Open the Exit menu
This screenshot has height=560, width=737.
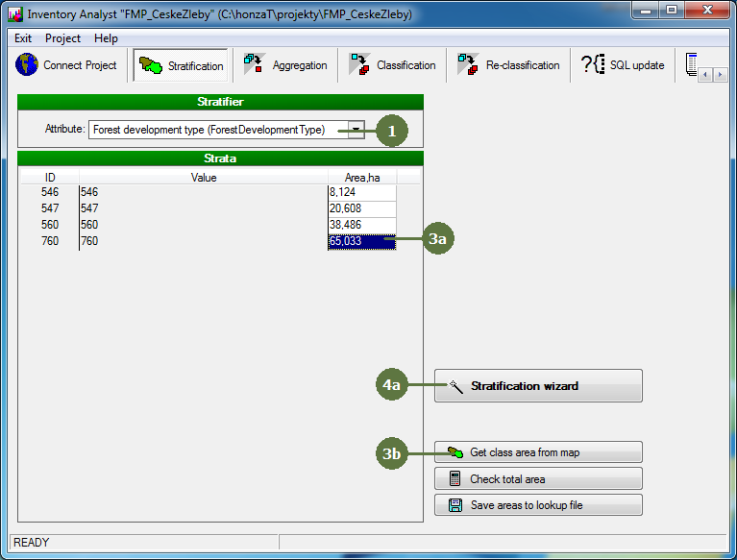23,38
